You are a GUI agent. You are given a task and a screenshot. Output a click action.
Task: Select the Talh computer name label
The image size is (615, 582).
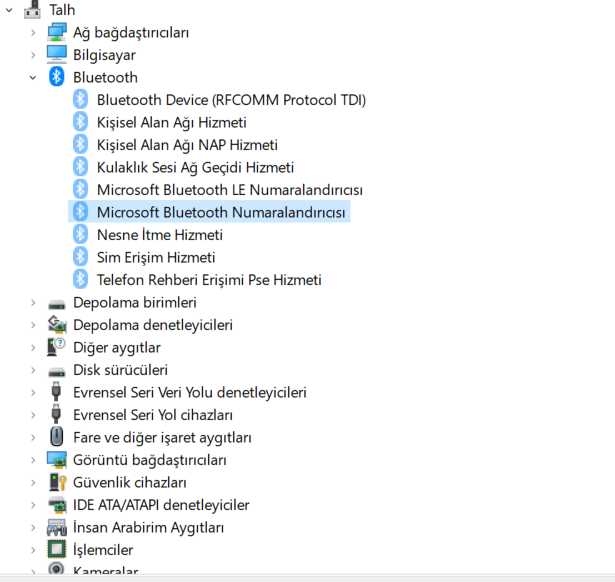pyautogui.click(x=62, y=10)
